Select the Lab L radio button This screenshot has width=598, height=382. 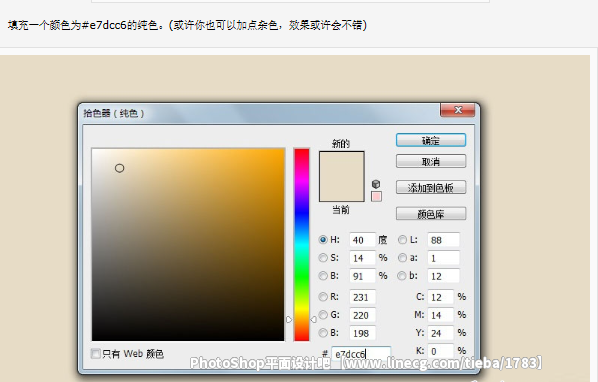402,240
